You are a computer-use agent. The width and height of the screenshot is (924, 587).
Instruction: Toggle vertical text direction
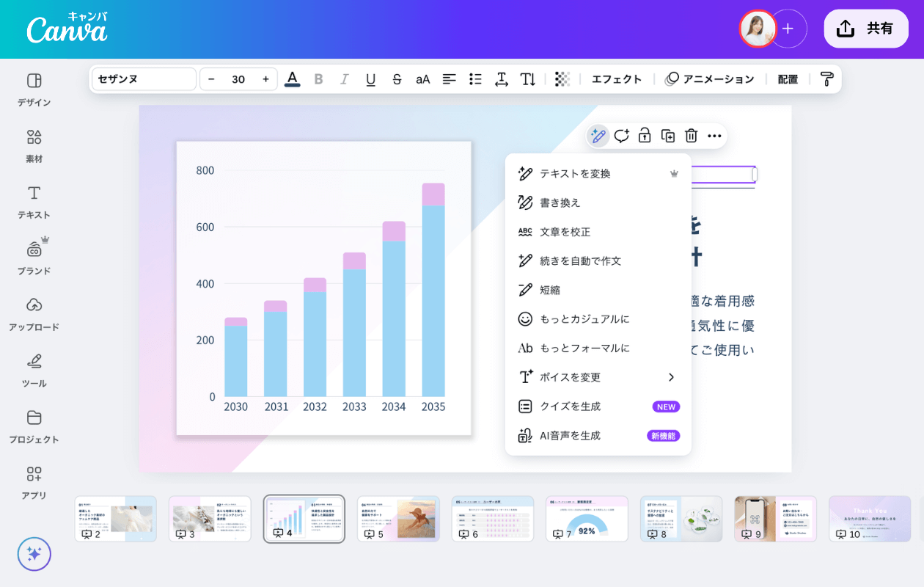[528, 79]
